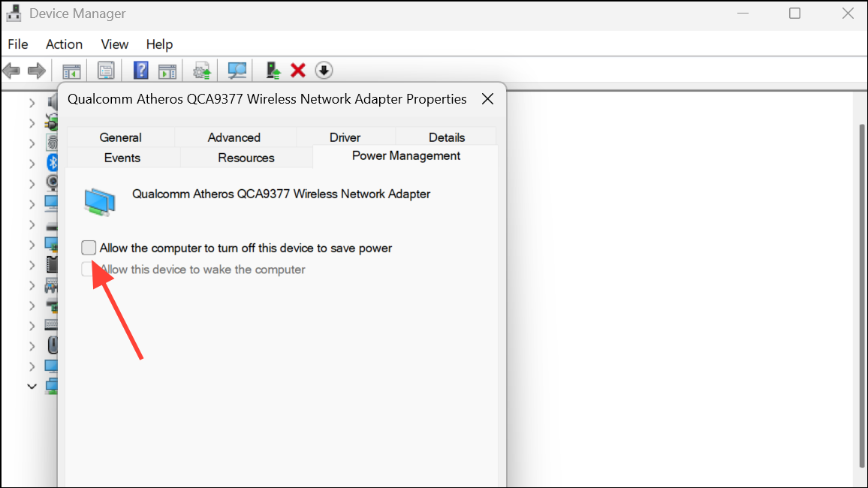Close the Device Manager window
Screen dimensions: 868x488
tap(848, 14)
